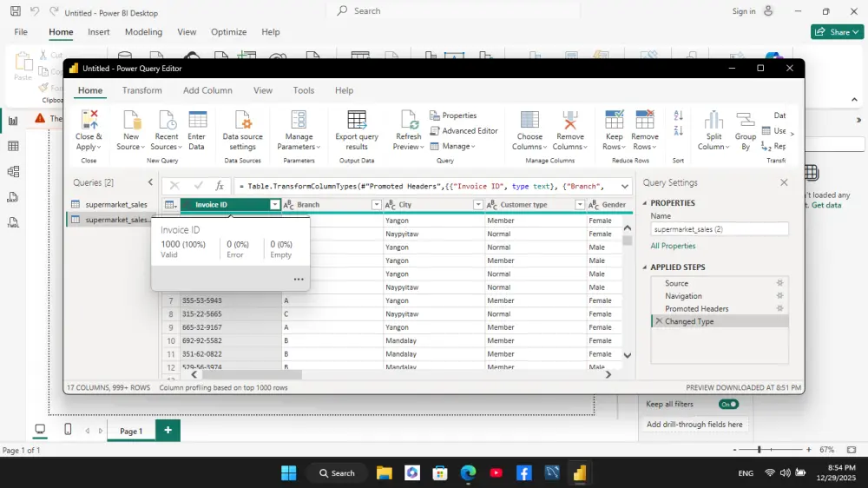
Task: Open the New Source icon
Action: tap(131, 120)
